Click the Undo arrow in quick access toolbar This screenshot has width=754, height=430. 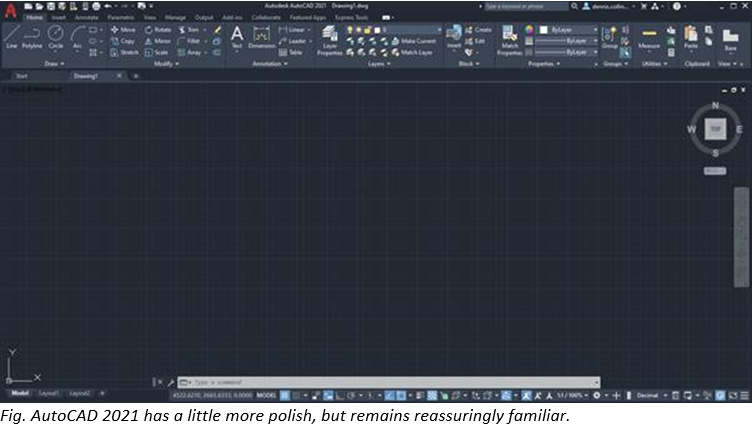click(x=108, y=6)
